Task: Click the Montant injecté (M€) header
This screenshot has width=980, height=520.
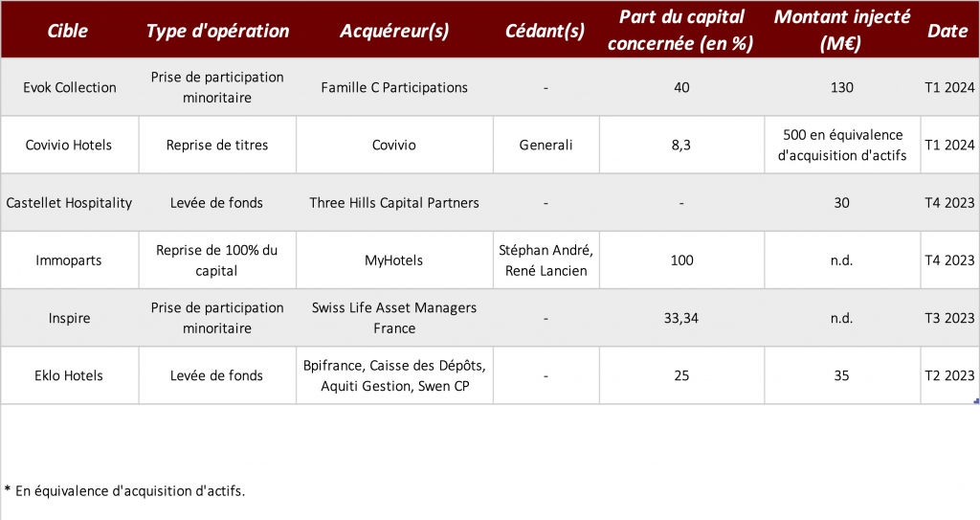Action: click(842, 30)
